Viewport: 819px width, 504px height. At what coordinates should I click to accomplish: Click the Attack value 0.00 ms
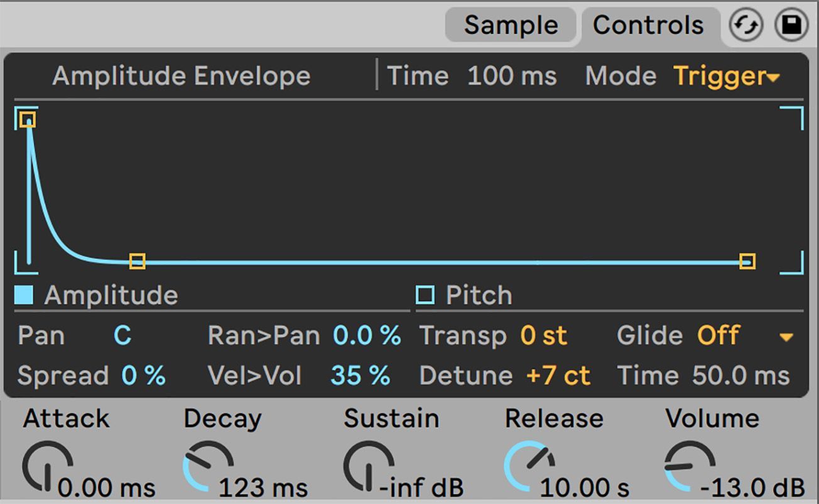click(107, 487)
